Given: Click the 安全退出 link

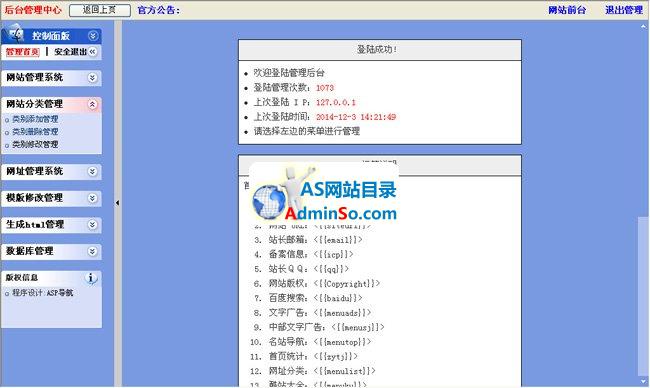Looking at the screenshot, I should click(70, 52).
